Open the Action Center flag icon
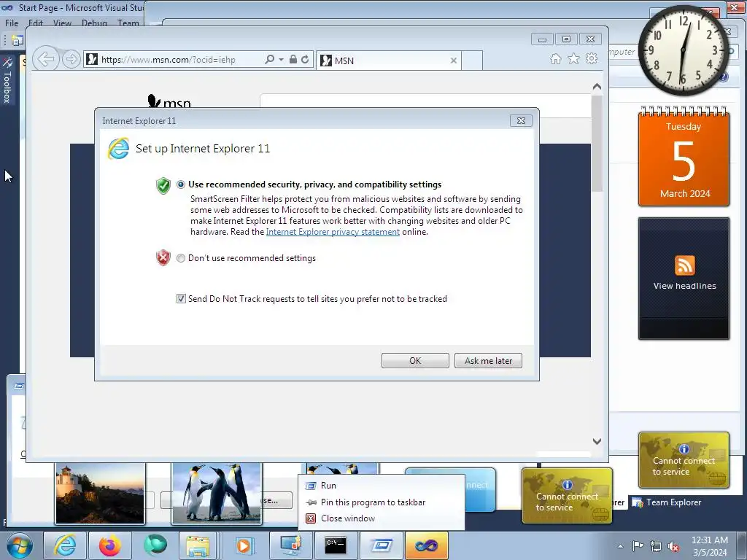Viewport: 747px width, 560px height. (638, 546)
